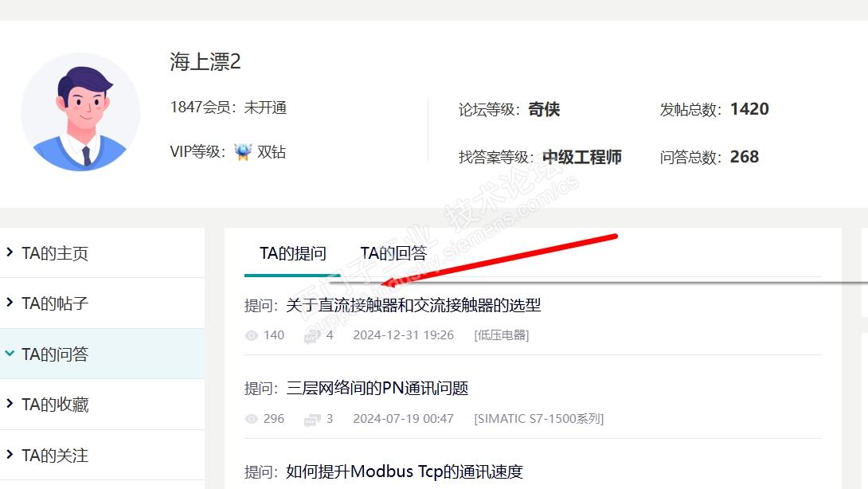This screenshot has height=489, width=868.
Task: Click the date 2024-07-19 00:47
Action: [x=404, y=419]
